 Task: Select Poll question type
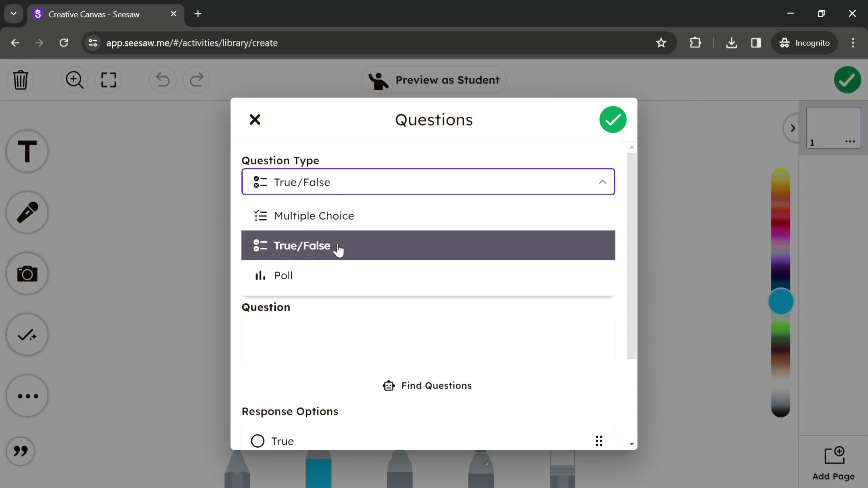click(x=284, y=275)
